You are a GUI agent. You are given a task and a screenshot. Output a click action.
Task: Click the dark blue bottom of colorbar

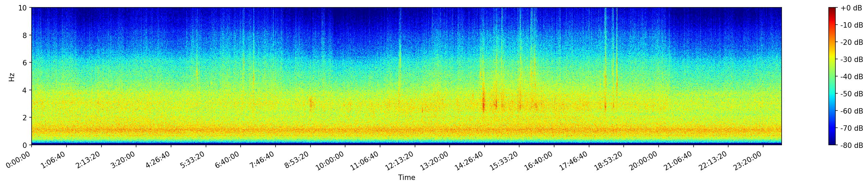click(832, 143)
